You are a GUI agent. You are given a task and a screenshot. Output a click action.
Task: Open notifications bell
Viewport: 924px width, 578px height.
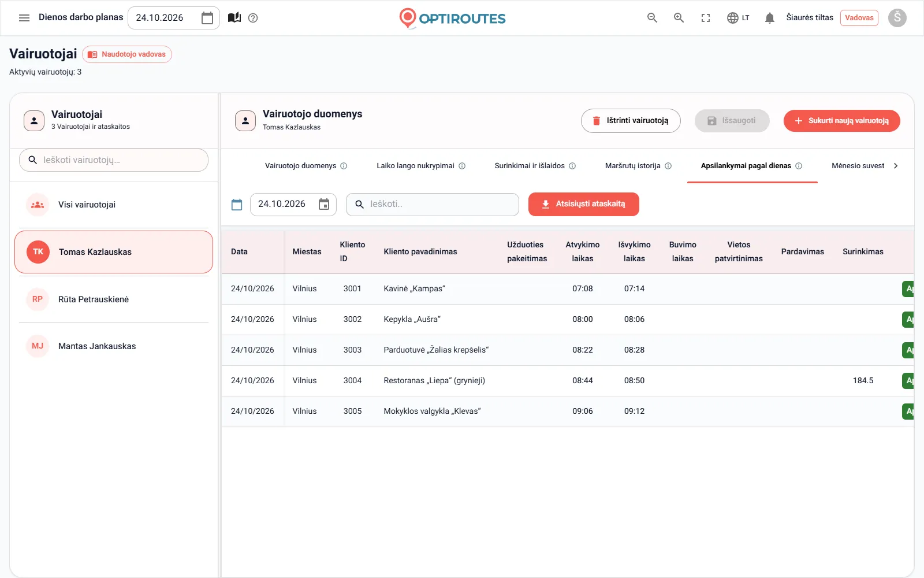coord(770,18)
